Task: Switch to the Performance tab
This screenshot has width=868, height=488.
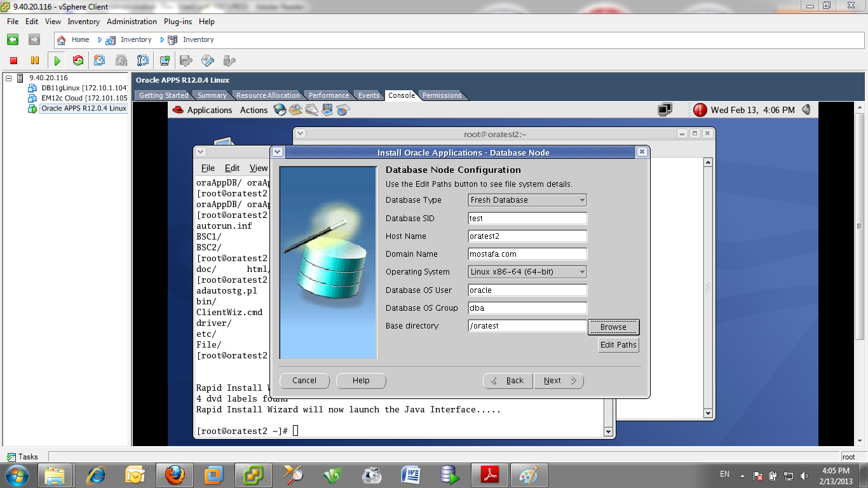Action: coord(329,95)
